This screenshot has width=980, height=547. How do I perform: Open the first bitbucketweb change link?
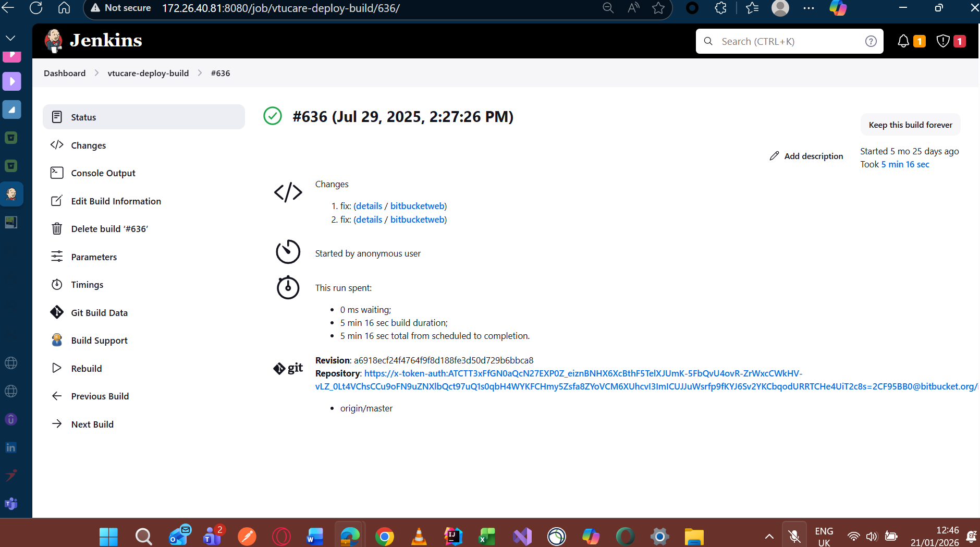pos(417,206)
